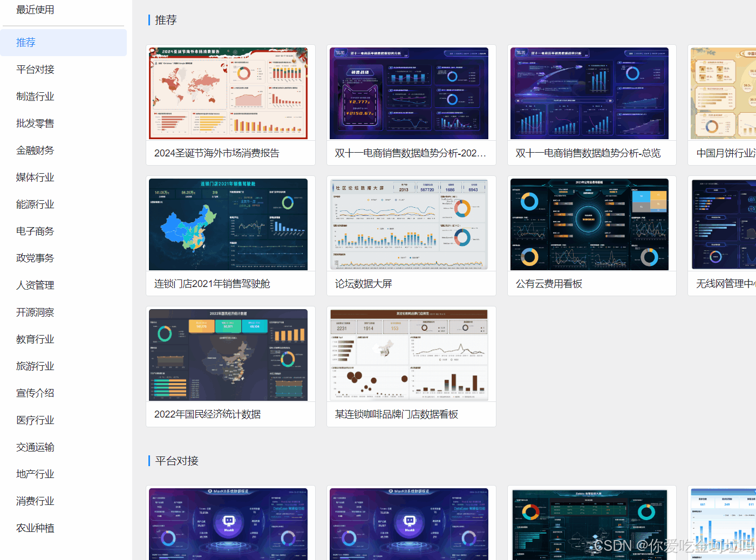The image size is (756, 560).
Task: Click the title 论坛数据大屏
Action: tap(364, 284)
